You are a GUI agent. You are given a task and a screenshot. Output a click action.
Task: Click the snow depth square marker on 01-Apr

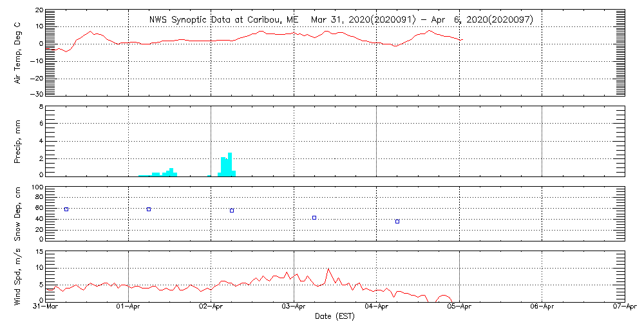point(149,209)
